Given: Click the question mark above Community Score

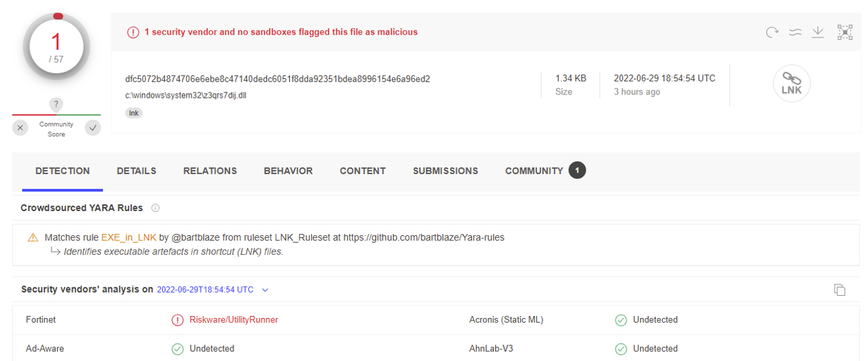Looking at the screenshot, I should tap(57, 104).
